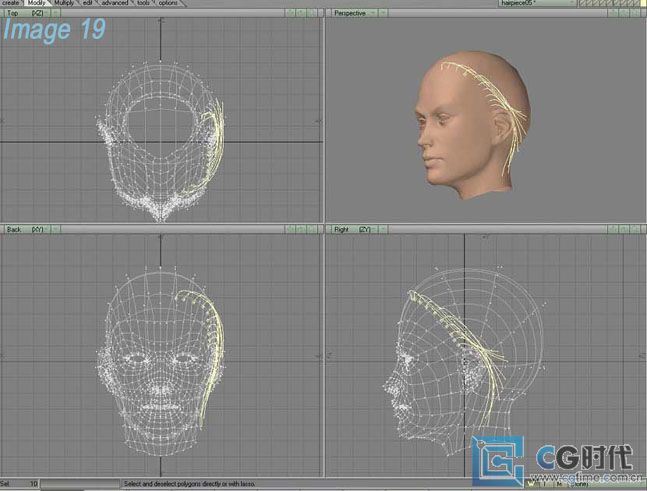Click the Sel count field showing 10
The width and height of the screenshot is (647, 491).
[x=19, y=484]
